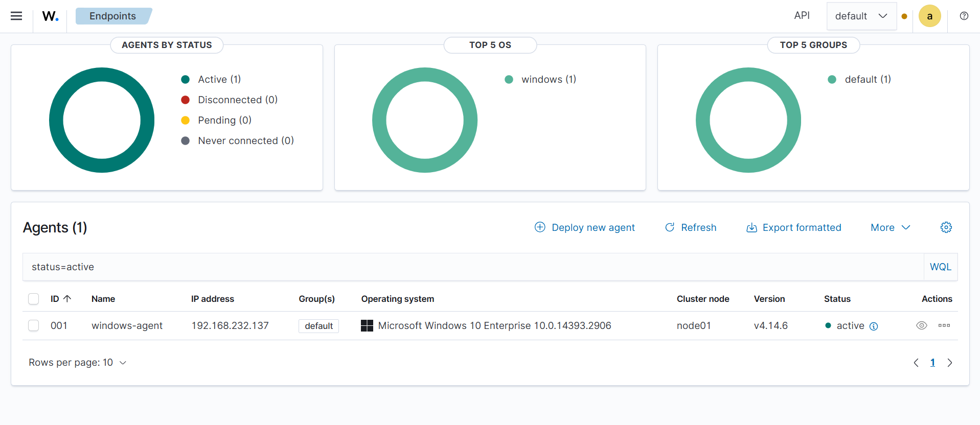Open the help circle icon
Viewport: 980px width, 425px height.
(x=964, y=16)
